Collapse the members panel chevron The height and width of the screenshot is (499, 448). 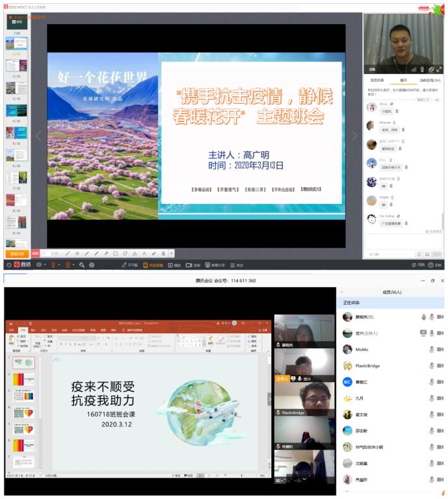pyautogui.click(x=343, y=293)
